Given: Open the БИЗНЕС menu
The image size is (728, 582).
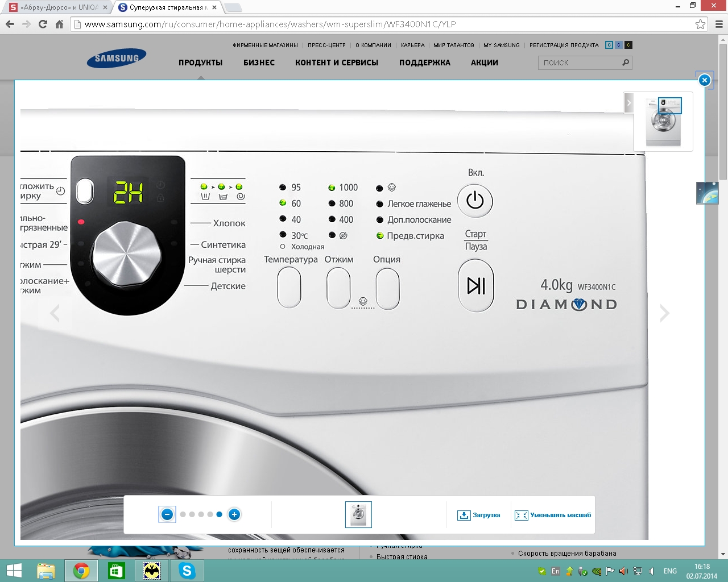Looking at the screenshot, I should click(259, 63).
